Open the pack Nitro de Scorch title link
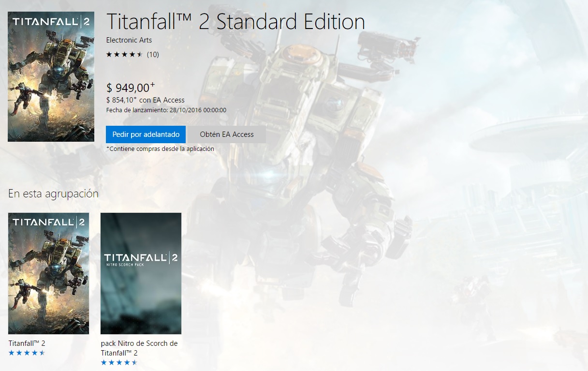Screen dimensions: 588x371 click(139, 348)
